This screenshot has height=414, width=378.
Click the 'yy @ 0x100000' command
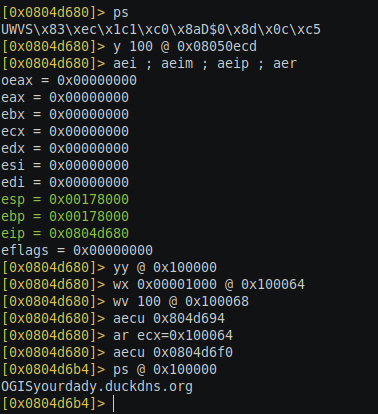point(165,267)
